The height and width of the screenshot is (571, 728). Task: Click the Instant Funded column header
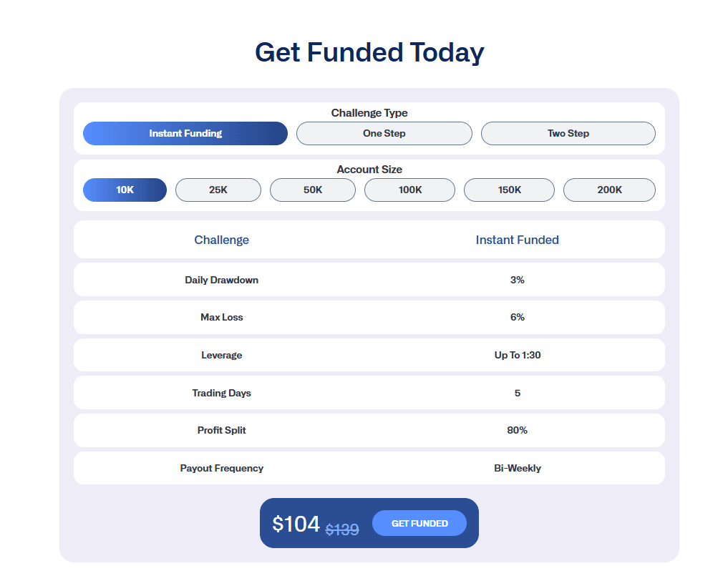coord(517,240)
